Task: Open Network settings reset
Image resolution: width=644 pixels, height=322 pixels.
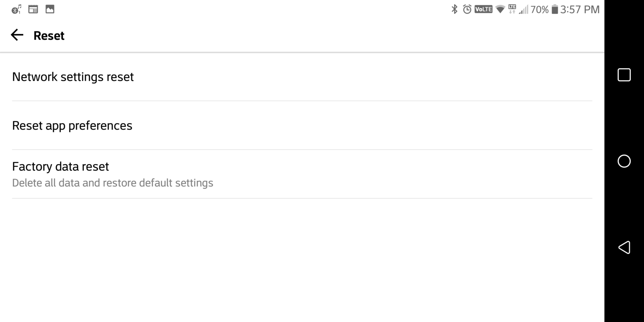Action: pyautogui.click(x=73, y=77)
